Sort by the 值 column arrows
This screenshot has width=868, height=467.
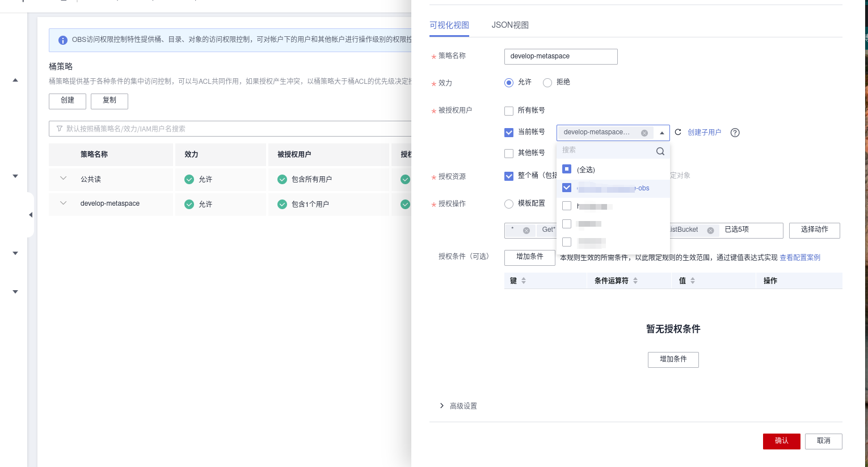click(693, 281)
